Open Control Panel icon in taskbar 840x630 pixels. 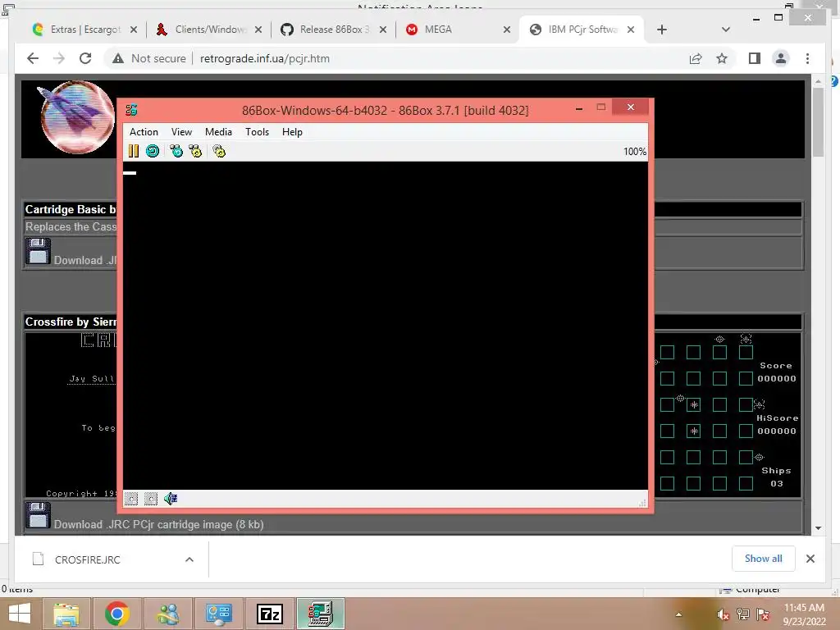(x=218, y=614)
